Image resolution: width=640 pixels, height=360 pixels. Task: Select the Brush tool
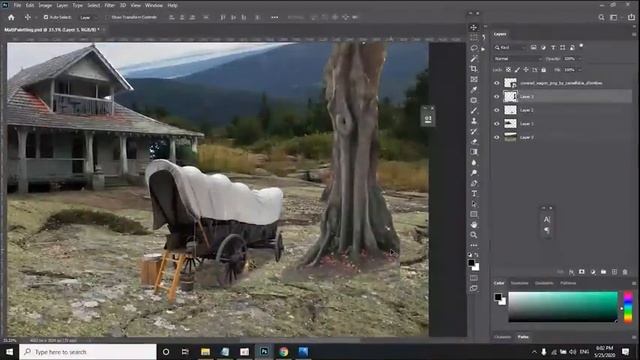tap(473, 111)
